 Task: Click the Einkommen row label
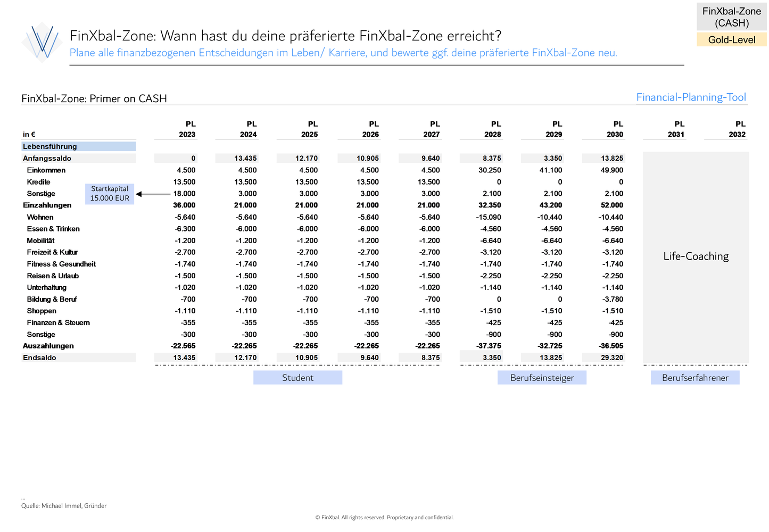pos(46,170)
